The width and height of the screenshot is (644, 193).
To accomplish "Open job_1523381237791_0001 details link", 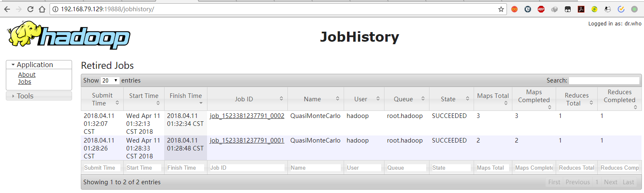I will (247, 140).
